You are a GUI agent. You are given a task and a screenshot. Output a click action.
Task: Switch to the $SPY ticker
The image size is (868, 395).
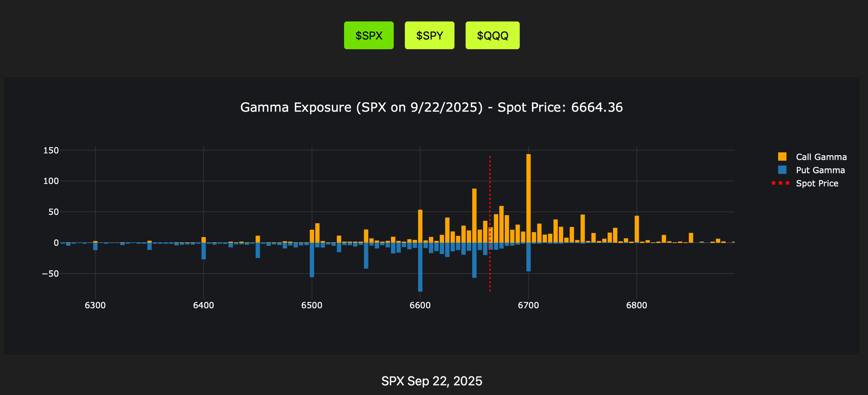[x=429, y=36]
